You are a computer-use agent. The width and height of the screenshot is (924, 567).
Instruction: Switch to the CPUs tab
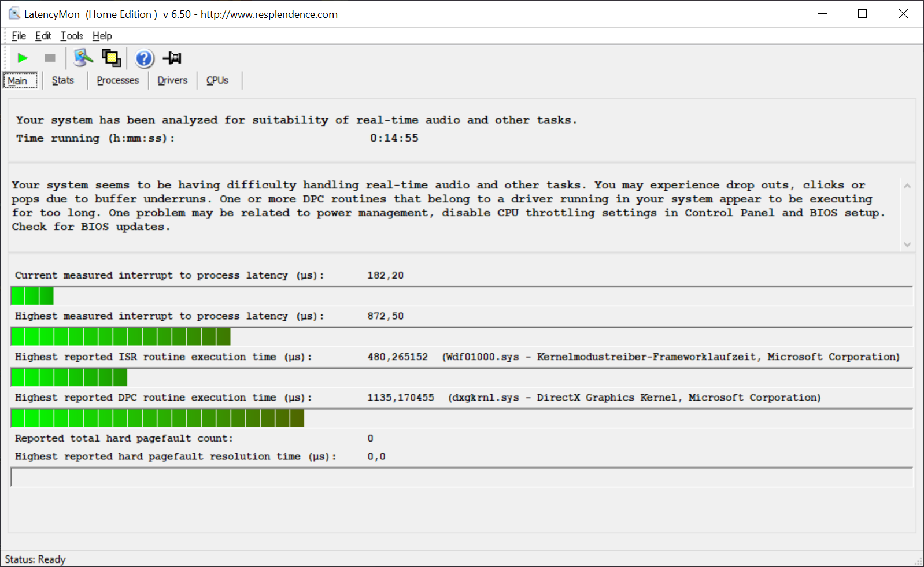(x=217, y=80)
